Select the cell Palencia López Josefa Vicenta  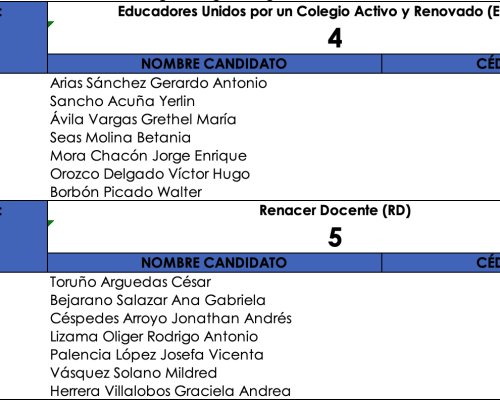coord(215,355)
